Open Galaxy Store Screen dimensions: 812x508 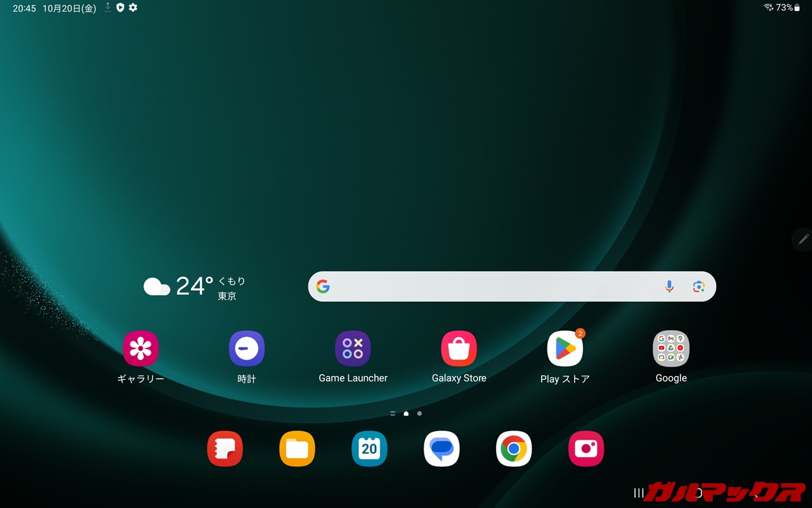tap(459, 349)
